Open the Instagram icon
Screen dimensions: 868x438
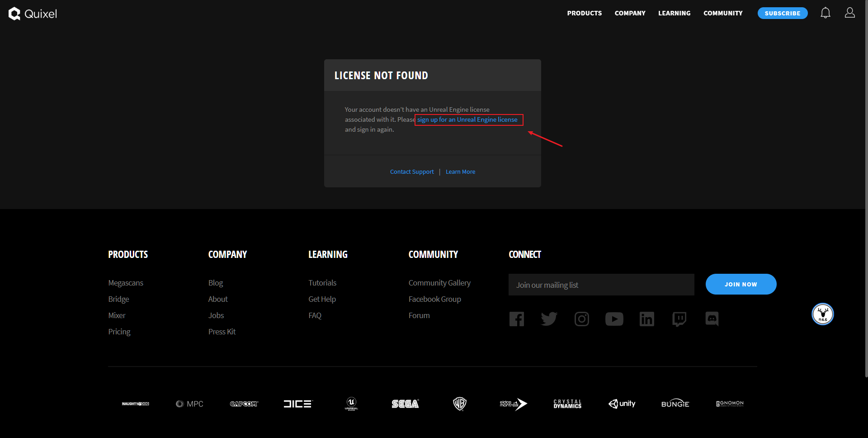pyautogui.click(x=582, y=319)
